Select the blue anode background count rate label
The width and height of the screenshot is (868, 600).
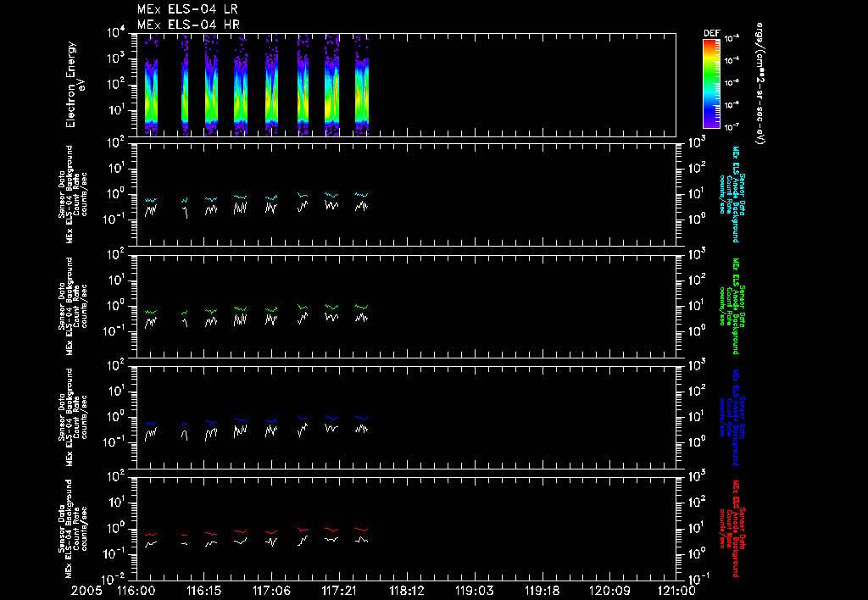732,417
